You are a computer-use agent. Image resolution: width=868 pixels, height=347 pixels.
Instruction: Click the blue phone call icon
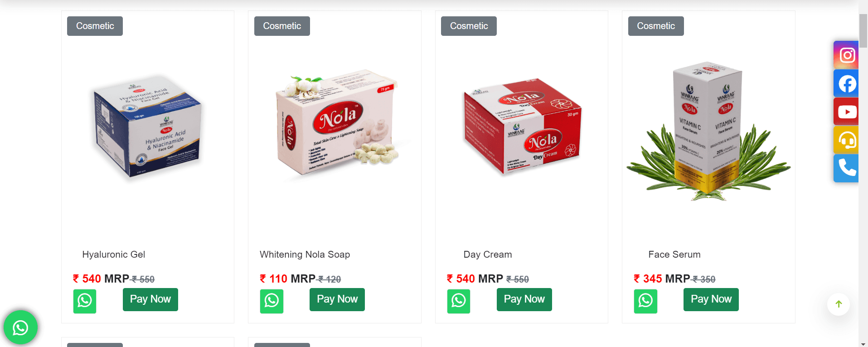click(846, 168)
